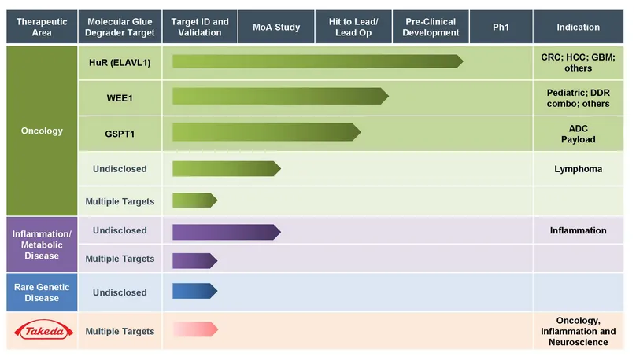This screenshot has height=364, width=636.
Task: Click the pink Takeda Multiple Targets arrow
Action: (194, 329)
